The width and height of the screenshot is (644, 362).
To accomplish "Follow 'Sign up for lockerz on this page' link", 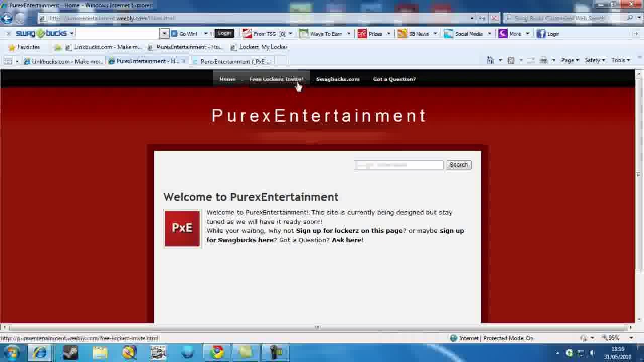I will [x=349, y=231].
